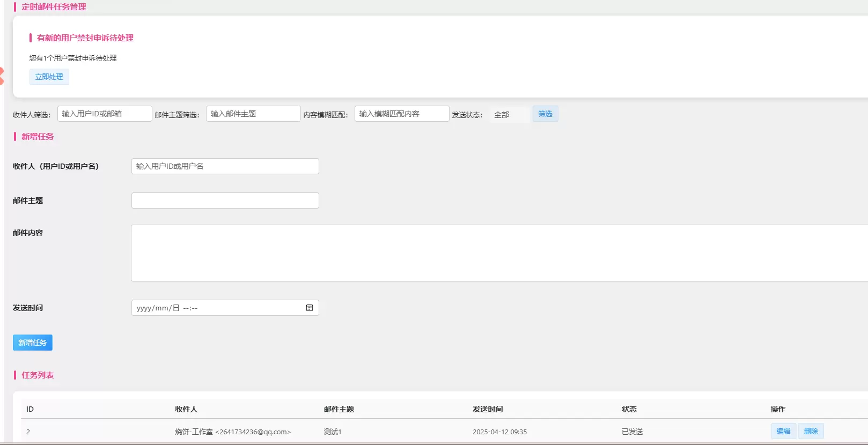This screenshot has width=868, height=445.
Task: Click the 状态 column header
Action: (629, 409)
